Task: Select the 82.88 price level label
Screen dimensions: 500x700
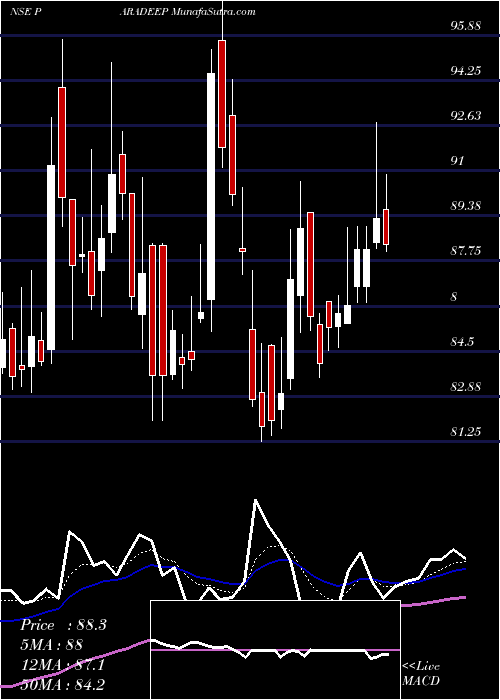Action: (466, 387)
